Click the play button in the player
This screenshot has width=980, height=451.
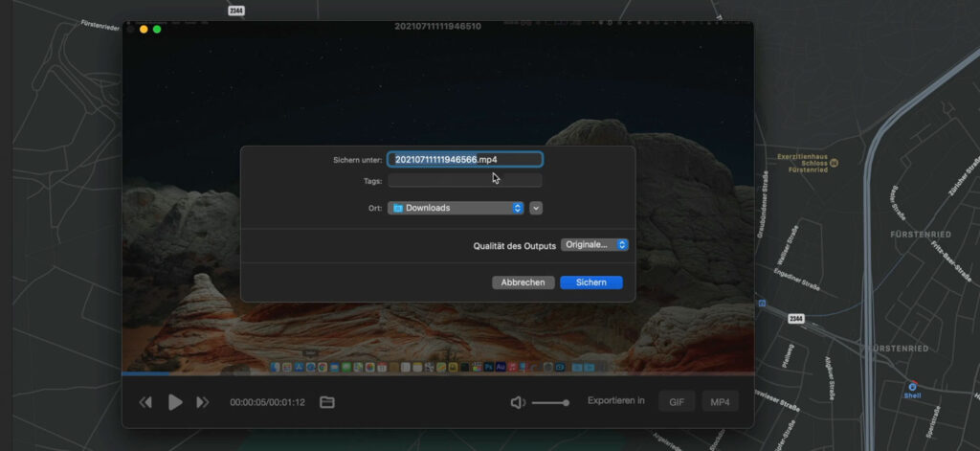(175, 402)
